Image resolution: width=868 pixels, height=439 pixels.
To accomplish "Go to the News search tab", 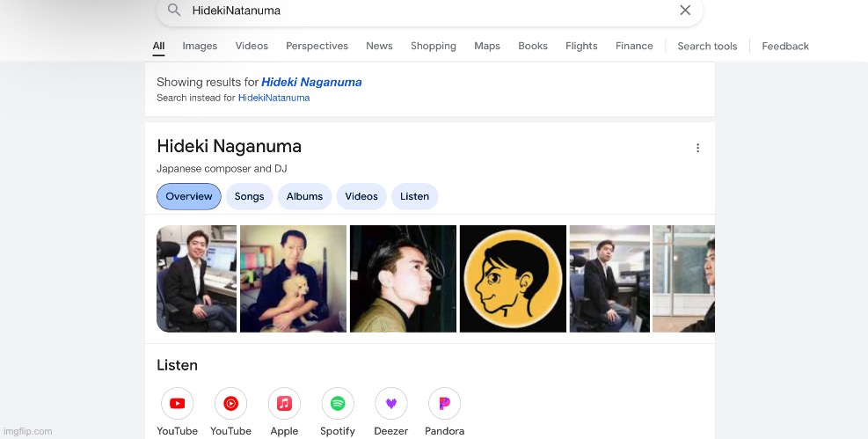I will pyautogui.click(x=379, y=46).
